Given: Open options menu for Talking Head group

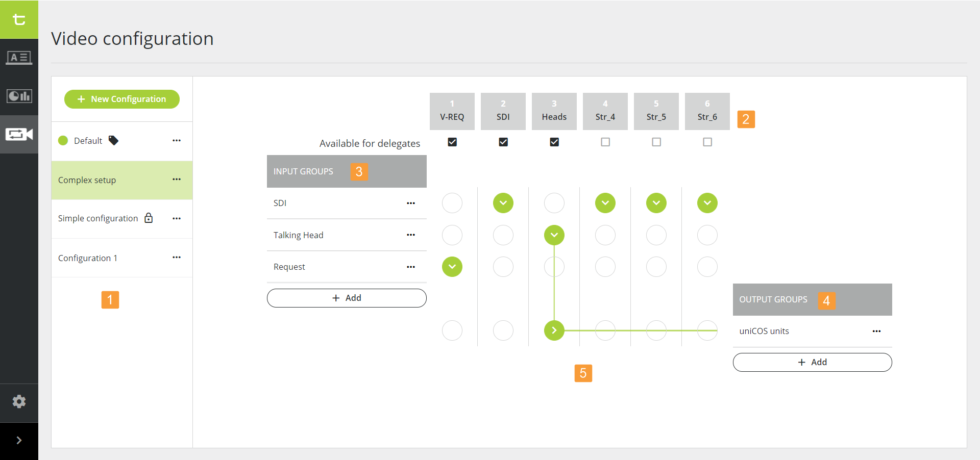Looking at the screenshot, I should click(x=411, y=235).
